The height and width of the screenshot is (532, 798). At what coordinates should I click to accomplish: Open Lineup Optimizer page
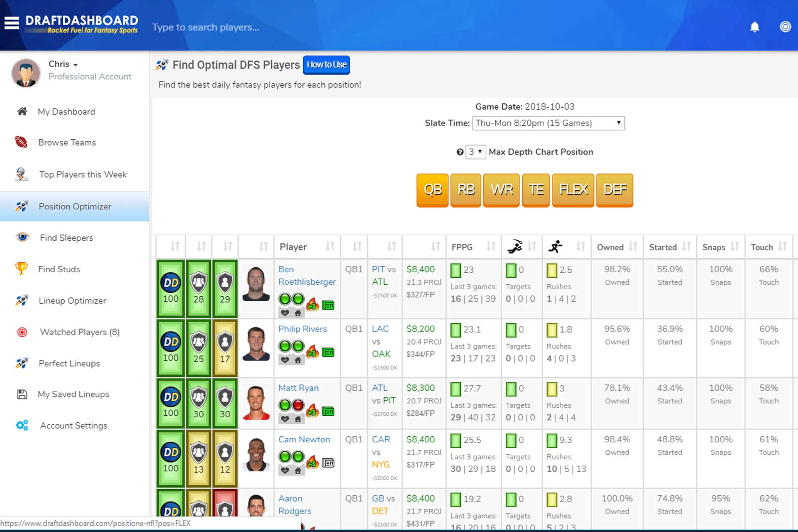point(72,301)
